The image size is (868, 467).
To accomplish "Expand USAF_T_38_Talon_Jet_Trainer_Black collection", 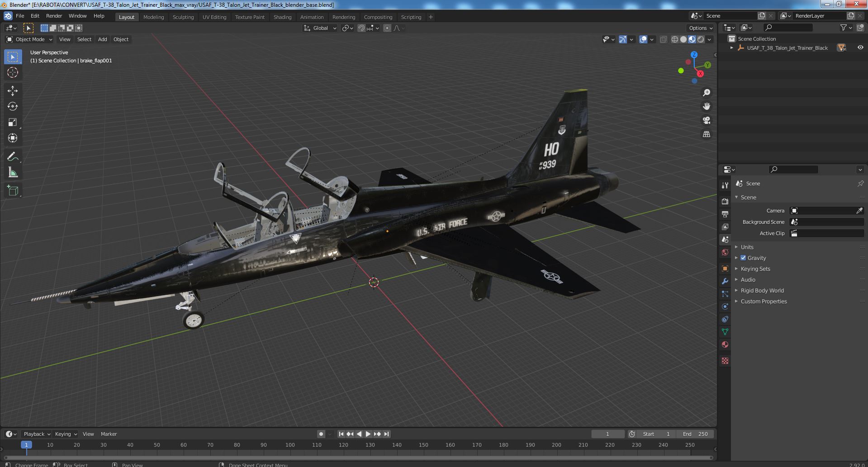I will pyautogui.click(x=731, y=48).
